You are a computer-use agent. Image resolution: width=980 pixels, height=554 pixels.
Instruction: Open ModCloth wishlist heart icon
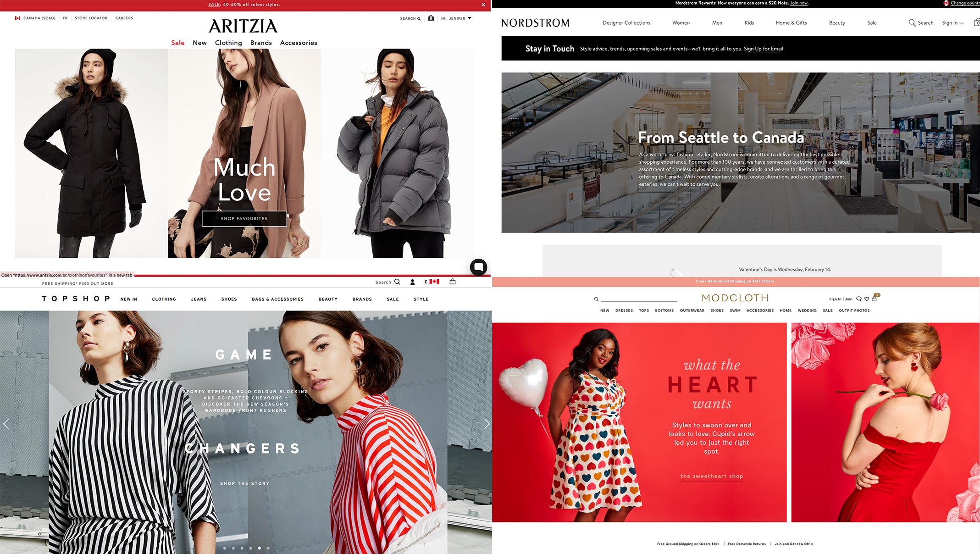point(867,299)
